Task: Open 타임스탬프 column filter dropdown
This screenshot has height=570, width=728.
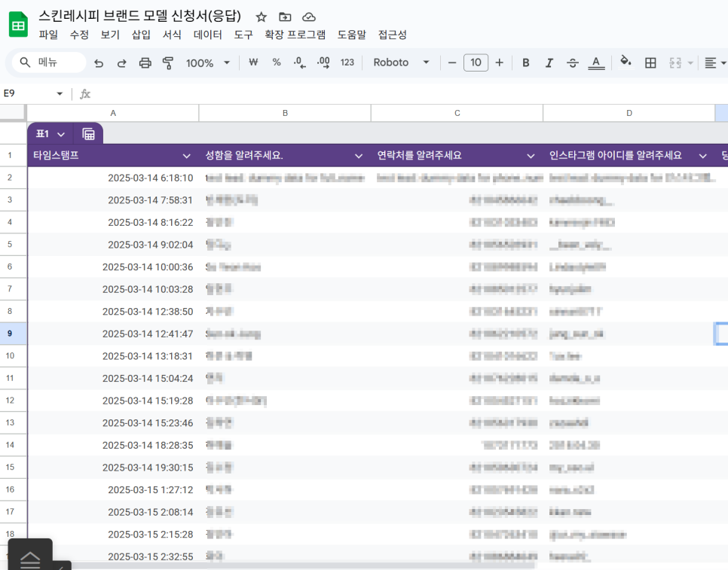Action: [x=187, y=156]
